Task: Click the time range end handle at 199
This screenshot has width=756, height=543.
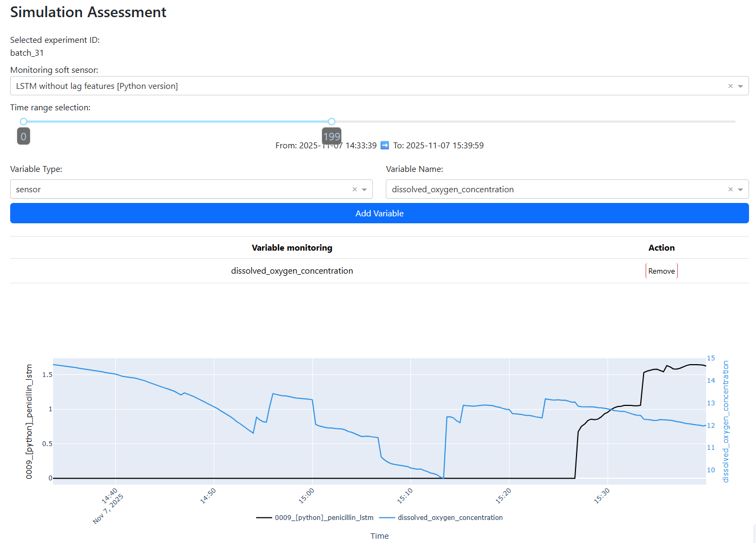Action: coord(332,122)
